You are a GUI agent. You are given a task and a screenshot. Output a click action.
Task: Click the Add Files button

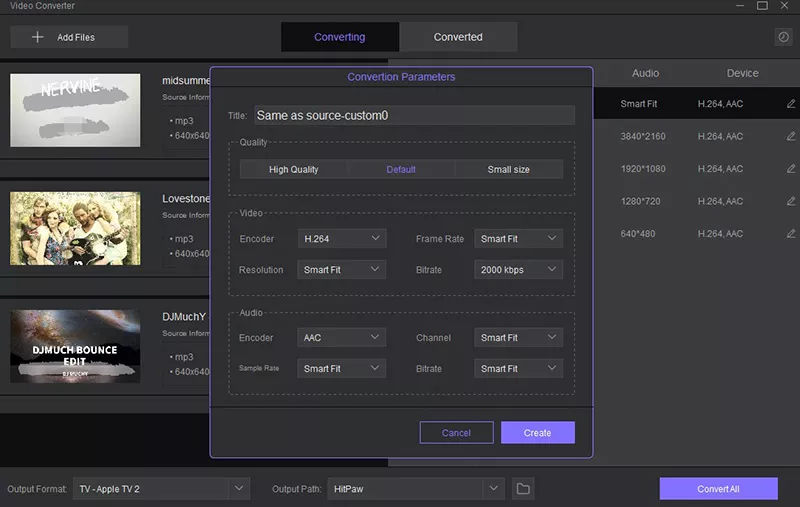pos(69,37)
